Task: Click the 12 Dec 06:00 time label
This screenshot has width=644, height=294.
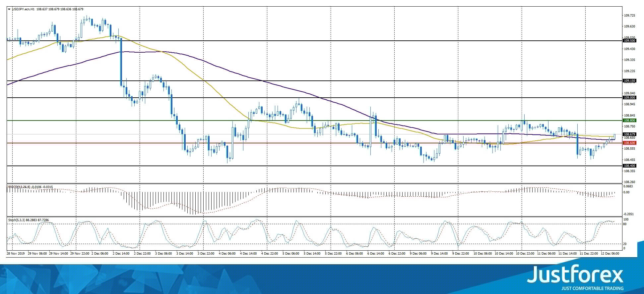Action: [610, 254]
